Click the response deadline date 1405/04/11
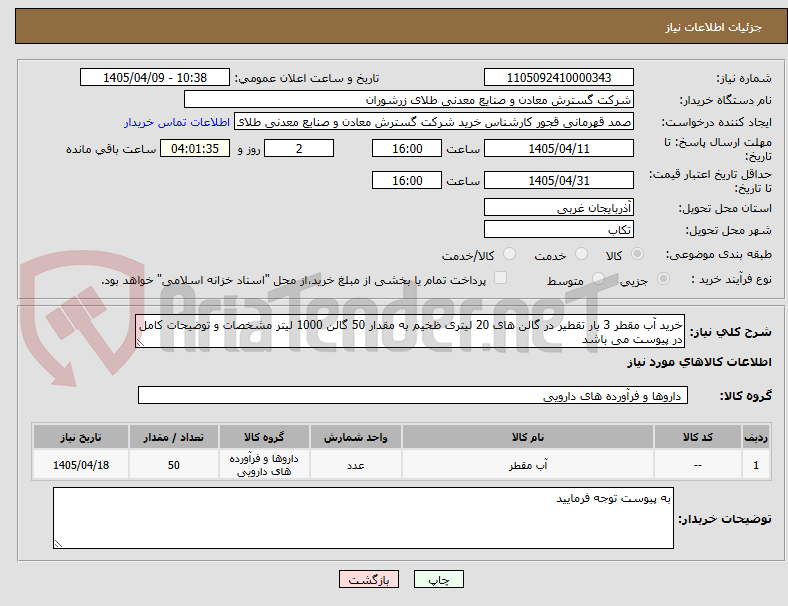This screenshot has height=606, width=788. point(558,148)
